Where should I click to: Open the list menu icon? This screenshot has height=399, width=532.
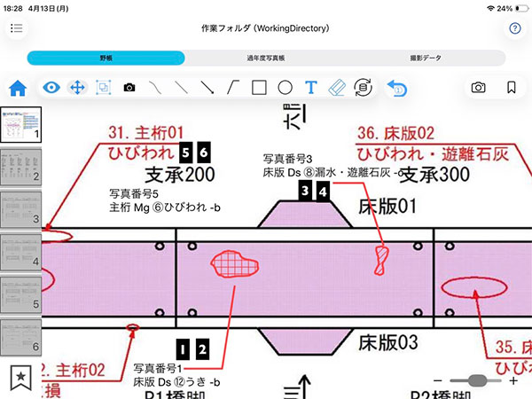pyautogui.click(x=16, y=28)
